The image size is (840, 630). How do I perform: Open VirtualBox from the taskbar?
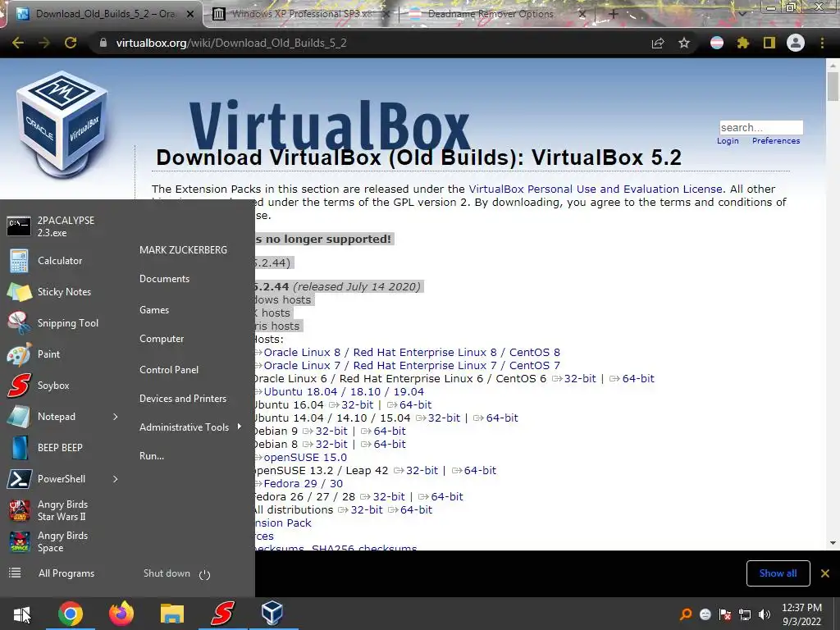tap(272, 614)
